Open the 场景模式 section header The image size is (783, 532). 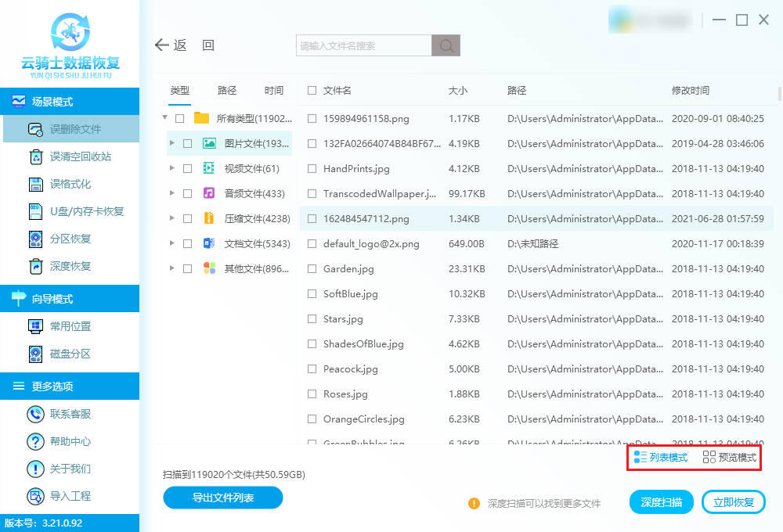[70, 101]
